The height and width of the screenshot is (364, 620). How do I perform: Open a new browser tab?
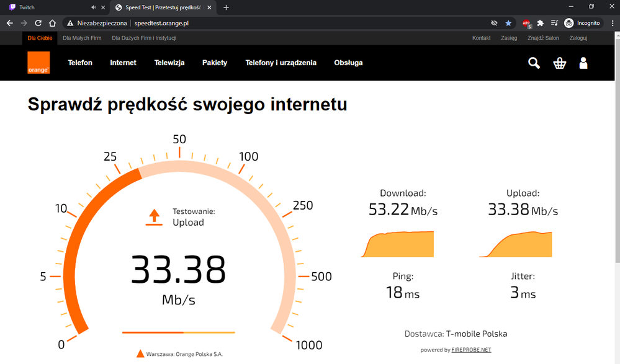(x=226, y=7)
